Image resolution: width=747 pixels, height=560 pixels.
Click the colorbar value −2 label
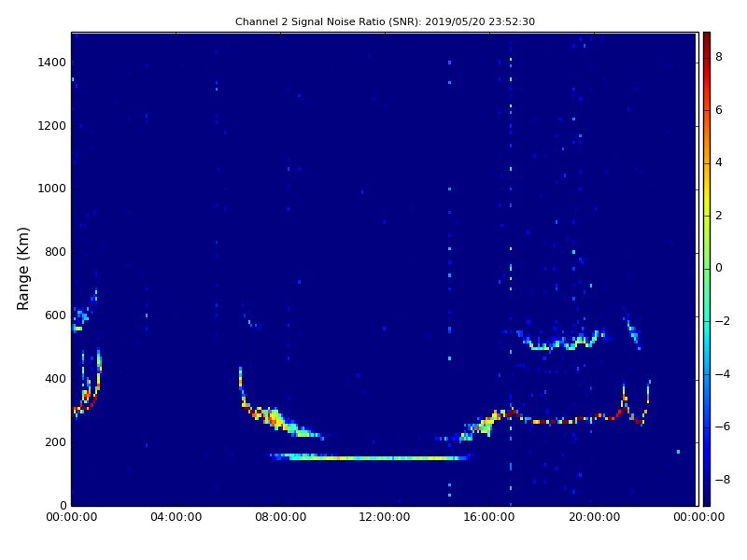click(723, 321)
